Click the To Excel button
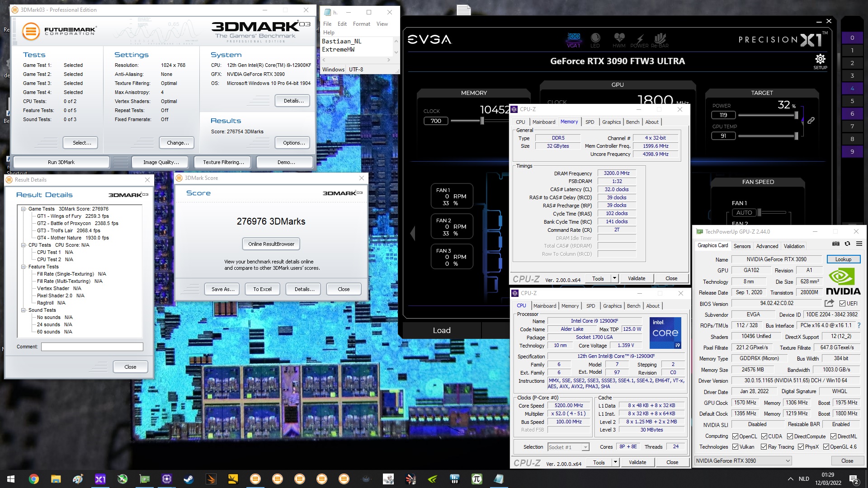 [x=262, y=289]
